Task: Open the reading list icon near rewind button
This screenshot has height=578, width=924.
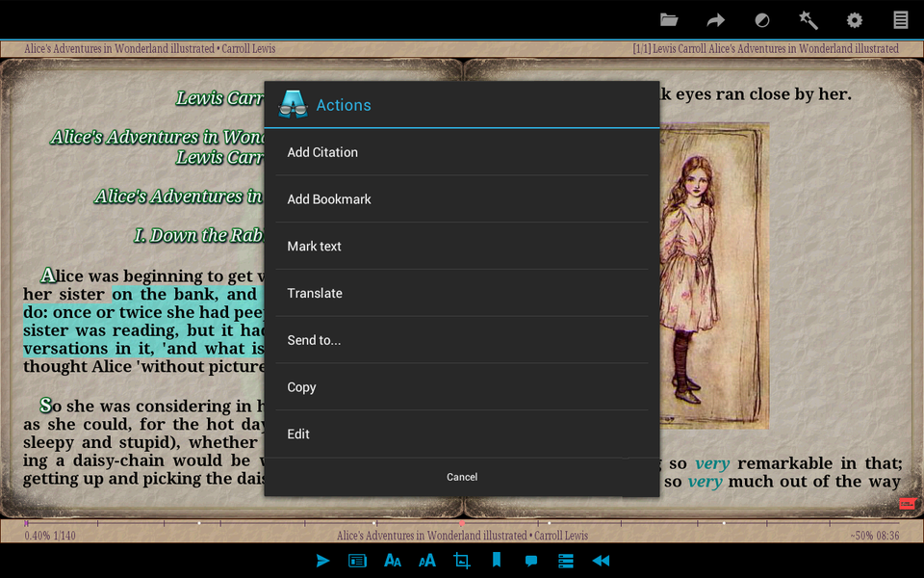Action: (x=565, y=561)
